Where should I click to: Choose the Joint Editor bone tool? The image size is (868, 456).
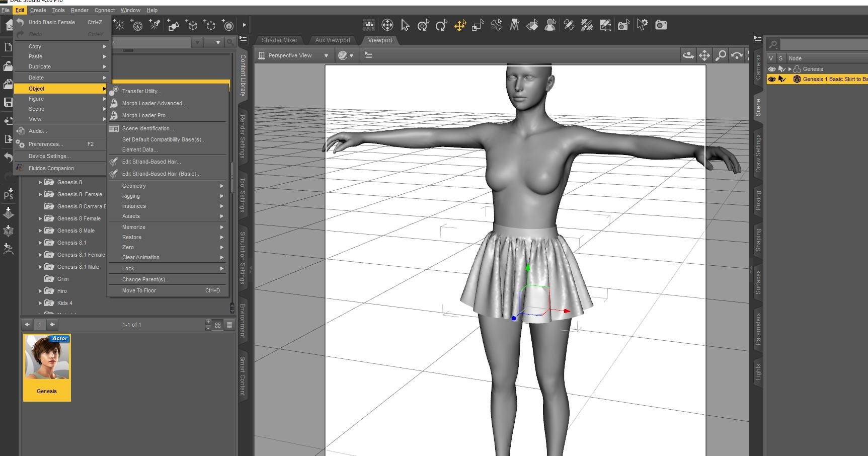pos(496,25)
